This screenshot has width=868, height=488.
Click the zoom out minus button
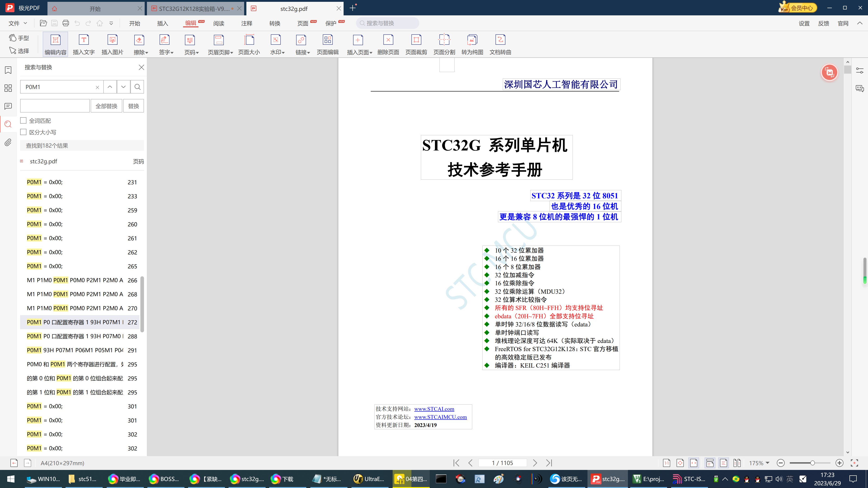781,463
